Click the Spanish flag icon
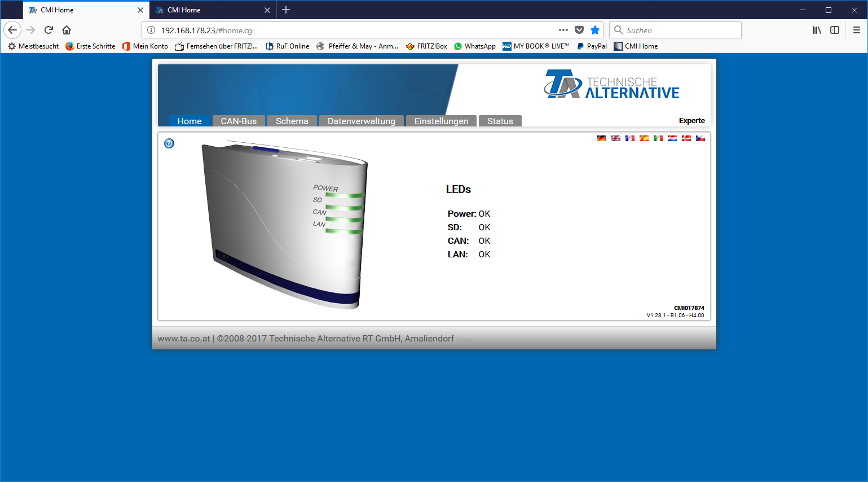 click(x=644, y=138)
